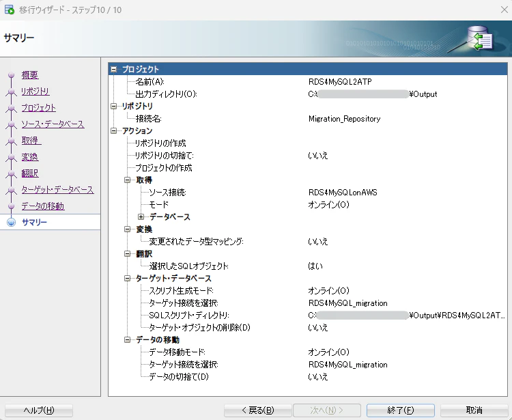Select the リポジトリの作成 row
This screenshot has width=512, height=420.
click(x=308, y=143)
